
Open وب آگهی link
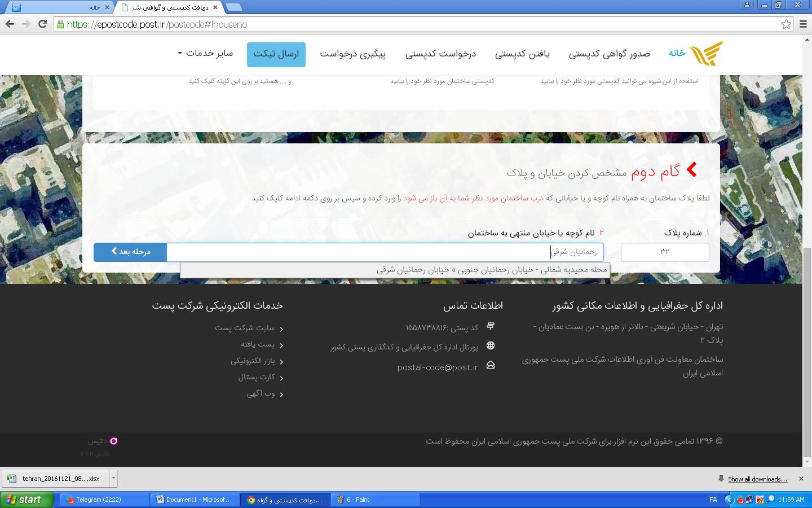[x=261, y=393]
